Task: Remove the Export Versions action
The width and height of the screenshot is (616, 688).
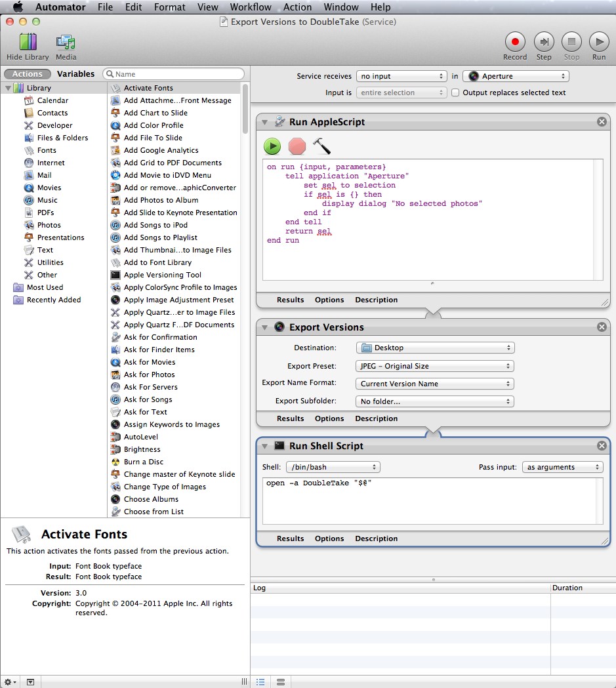Action: click(602, 327)
